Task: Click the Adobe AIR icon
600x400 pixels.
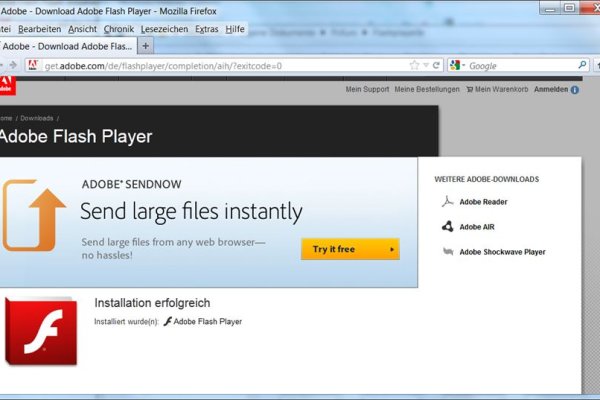Action: [448, 226]
